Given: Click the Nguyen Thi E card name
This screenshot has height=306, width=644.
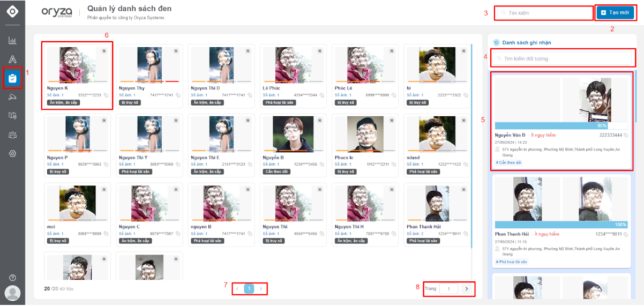Looking at the screenshot, I should pyautogui.click(x=205, y=158).
